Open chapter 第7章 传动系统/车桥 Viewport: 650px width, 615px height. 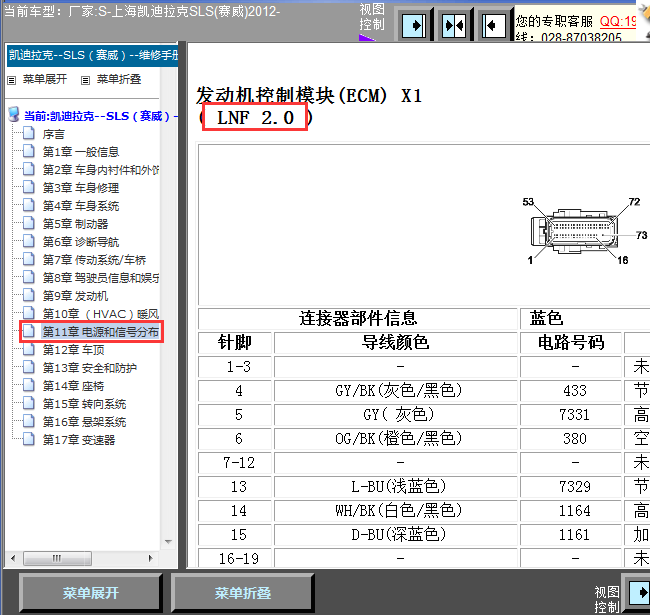[x=94, y=260]
